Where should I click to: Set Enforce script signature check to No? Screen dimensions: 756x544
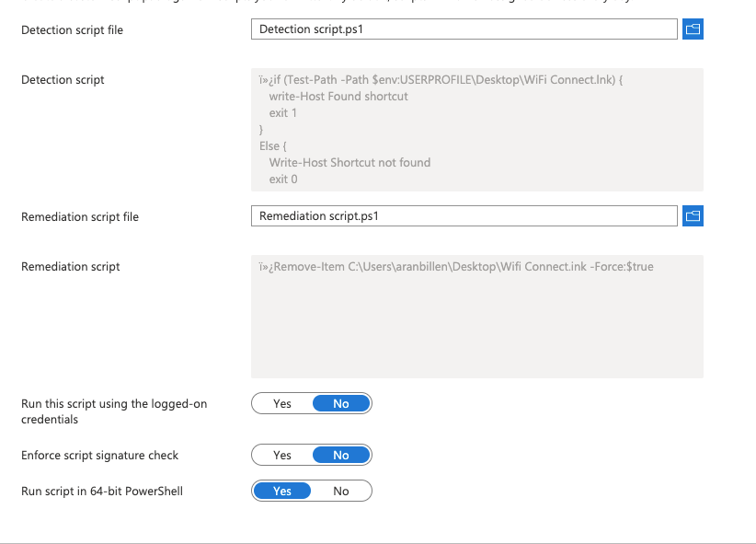pyautogui.click(x=341, y=455)
